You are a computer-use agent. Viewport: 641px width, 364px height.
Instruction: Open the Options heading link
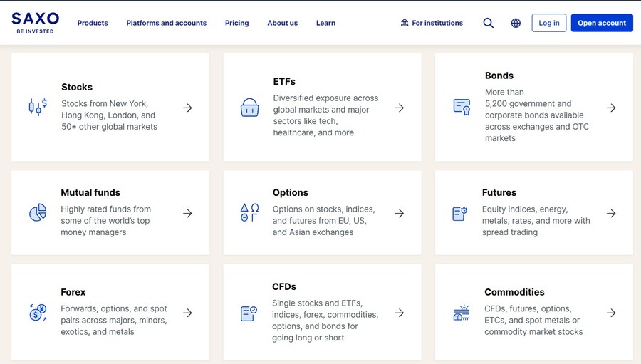pos(291,192)
